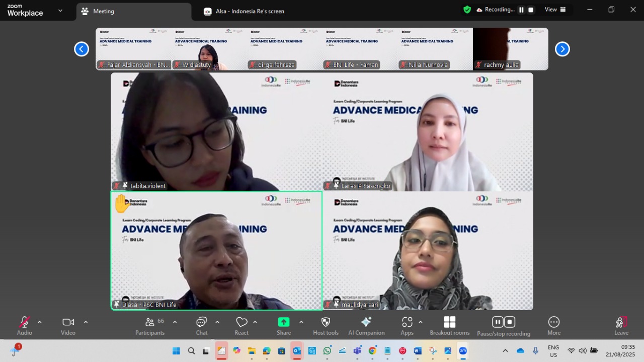Screen dimensions: 644x362
Task: Switch to the Meeting tab
Action: coord(133,11)
